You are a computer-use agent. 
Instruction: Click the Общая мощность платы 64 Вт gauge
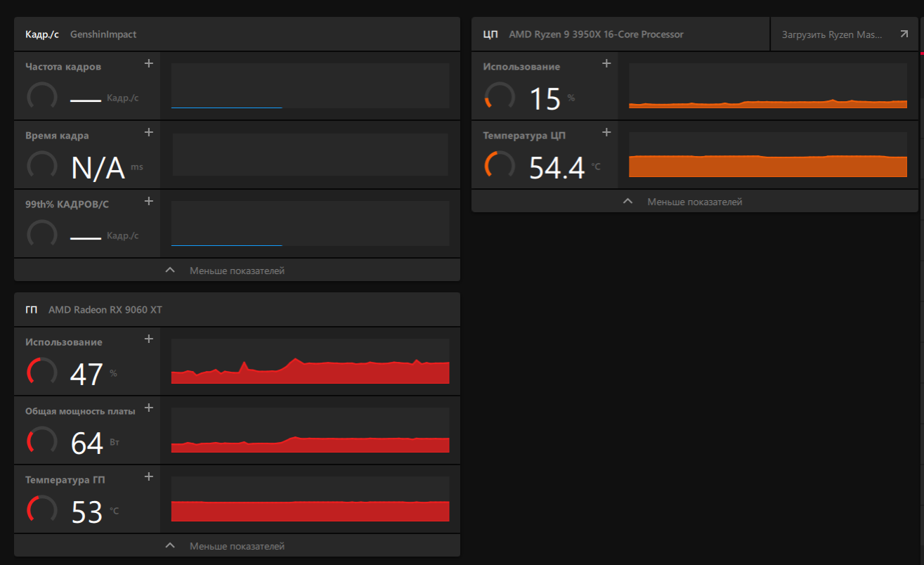41,441
